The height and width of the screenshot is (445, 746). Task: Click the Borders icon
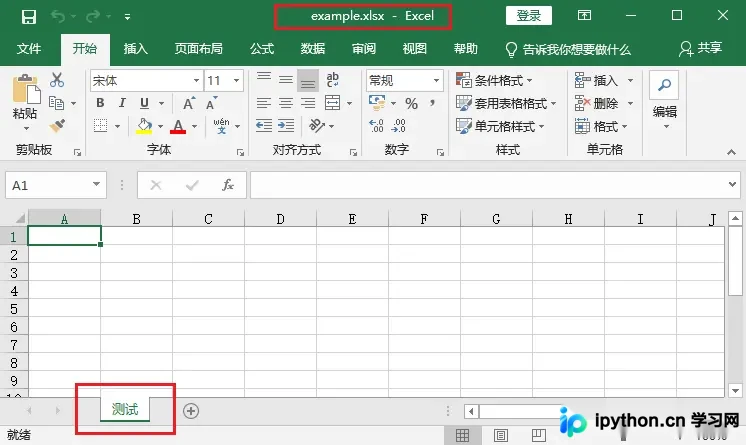pos(100,126)
